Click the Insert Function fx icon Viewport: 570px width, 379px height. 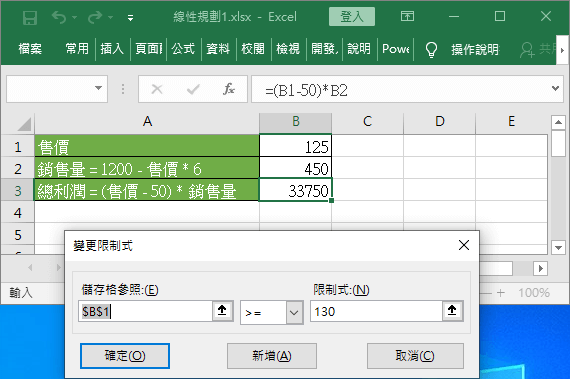[229, 89]
